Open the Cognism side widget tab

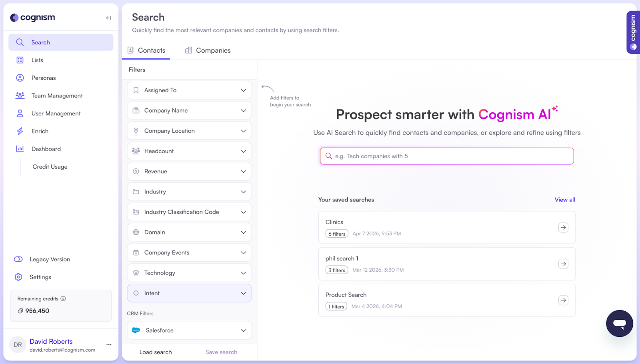point(632,32)
